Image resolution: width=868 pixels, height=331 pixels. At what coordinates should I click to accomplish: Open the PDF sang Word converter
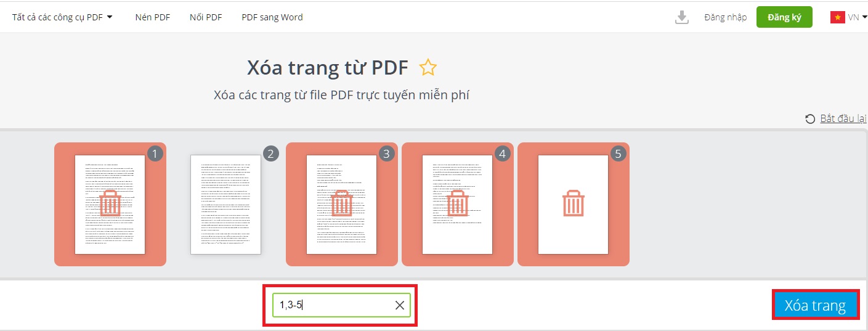point(272,17)
